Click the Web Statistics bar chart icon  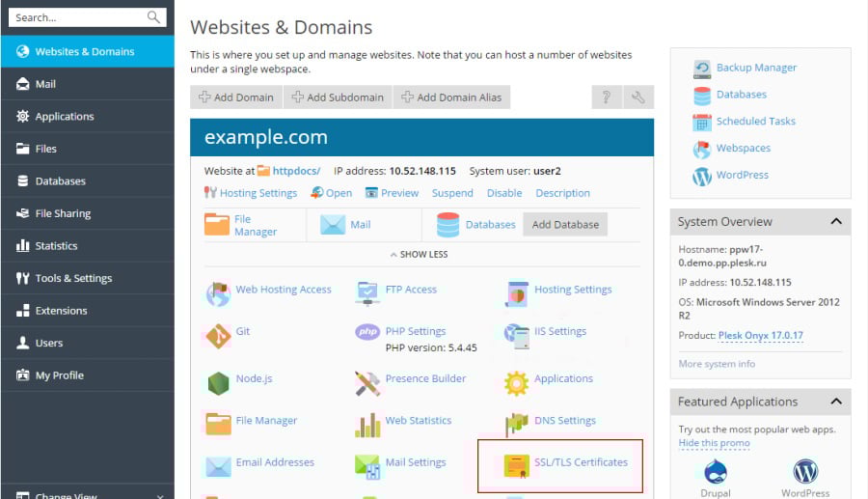(367, 425)
